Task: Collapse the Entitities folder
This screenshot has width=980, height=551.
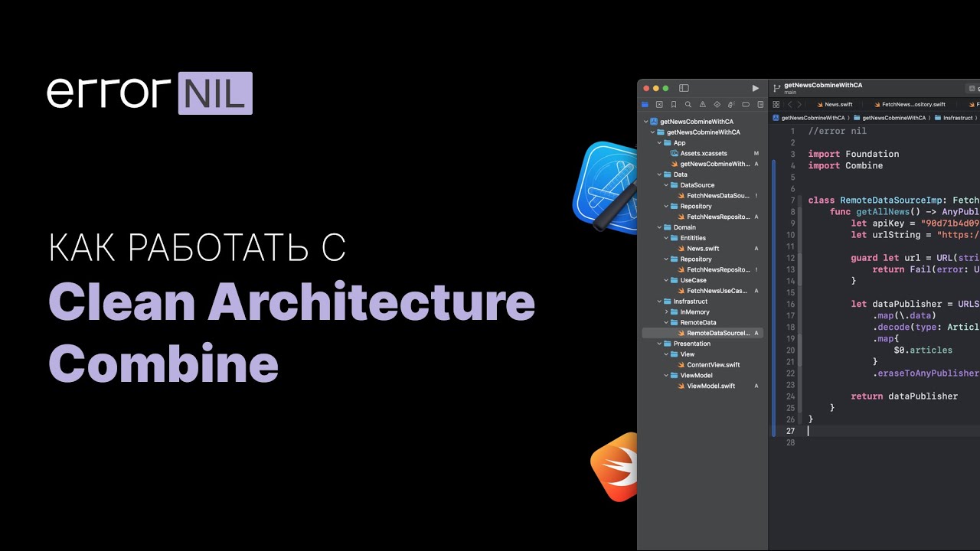Action: (x=667, y=238)
